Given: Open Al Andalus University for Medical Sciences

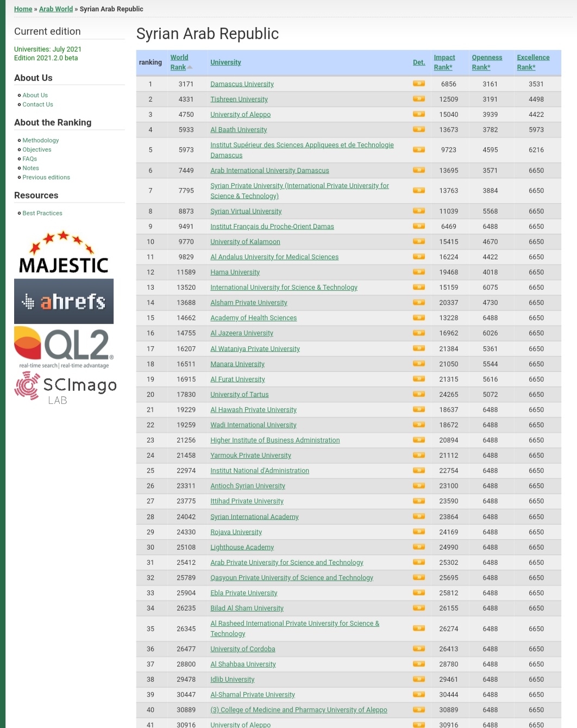Looking at the screenshot, I should 274,257.
